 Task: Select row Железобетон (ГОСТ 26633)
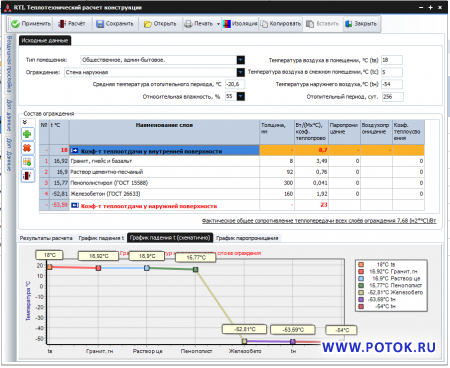point(232,194)
